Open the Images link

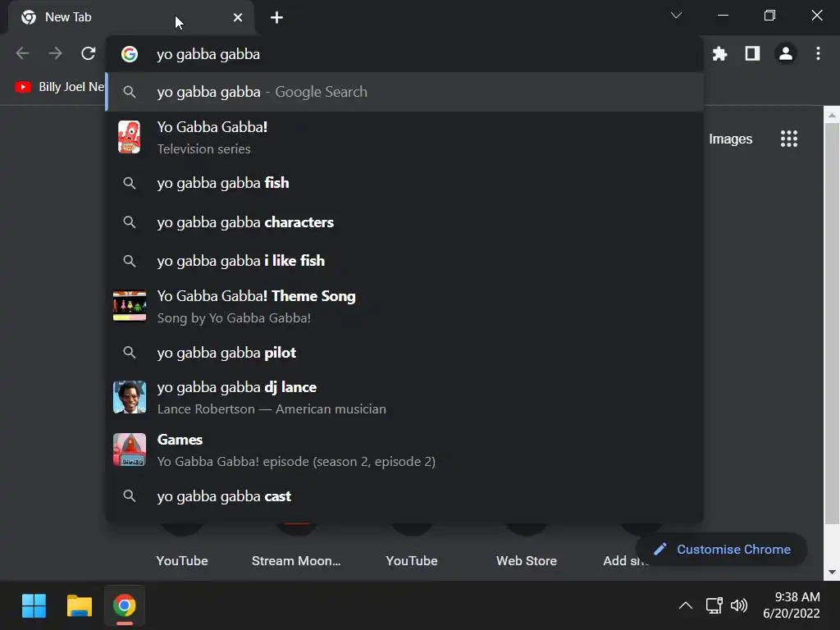pos(730,139)
